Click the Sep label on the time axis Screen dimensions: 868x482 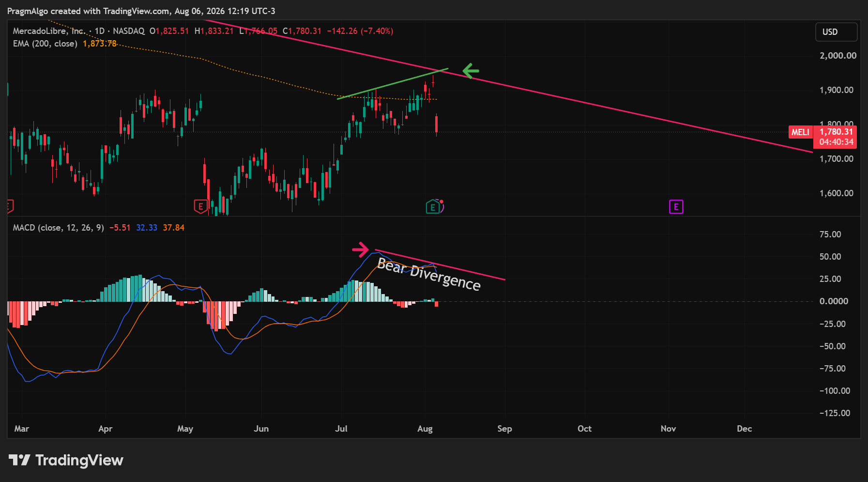[504, 429]
